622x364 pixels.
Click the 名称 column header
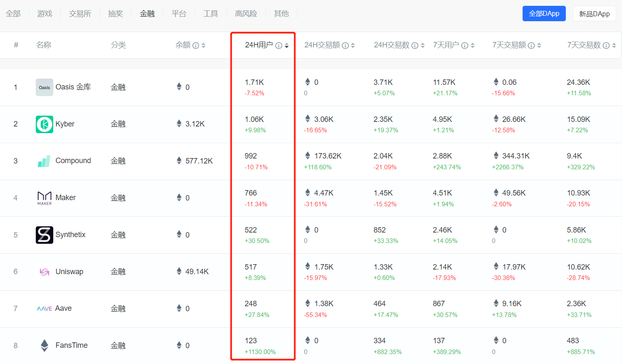coord(44,45)
